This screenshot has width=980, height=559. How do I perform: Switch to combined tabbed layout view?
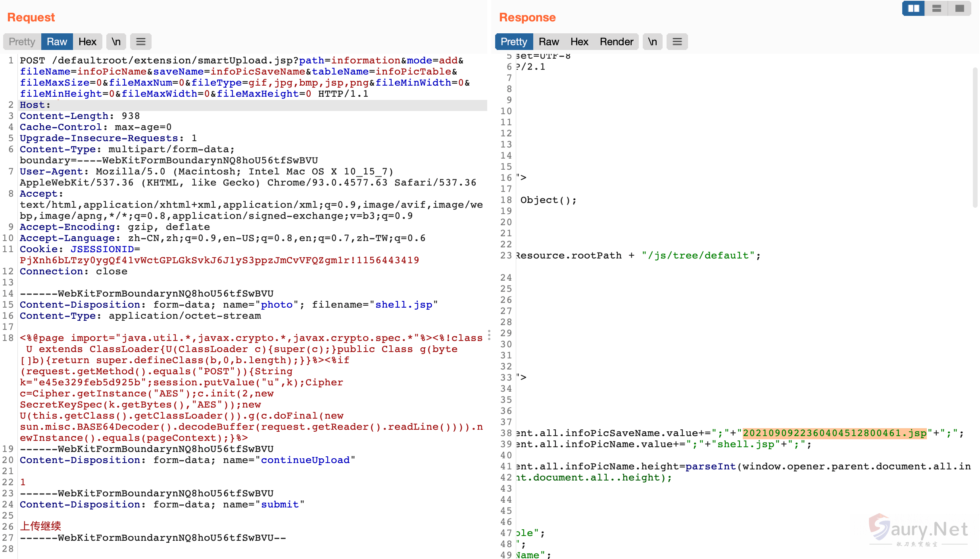[960, 8]
